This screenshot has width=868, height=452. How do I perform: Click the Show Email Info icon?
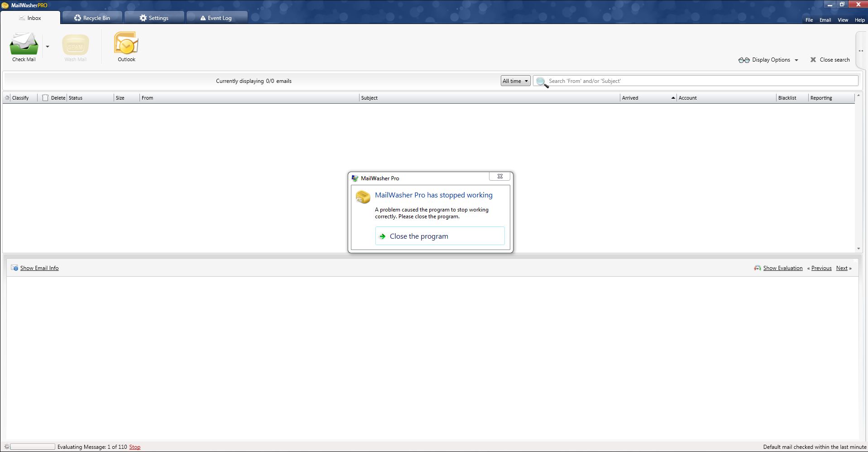pos(14,268)
